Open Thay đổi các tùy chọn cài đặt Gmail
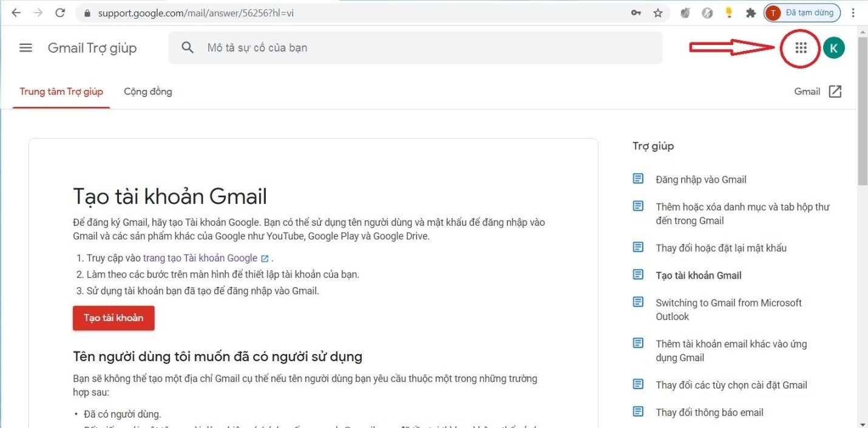 [x=731, y=385]
